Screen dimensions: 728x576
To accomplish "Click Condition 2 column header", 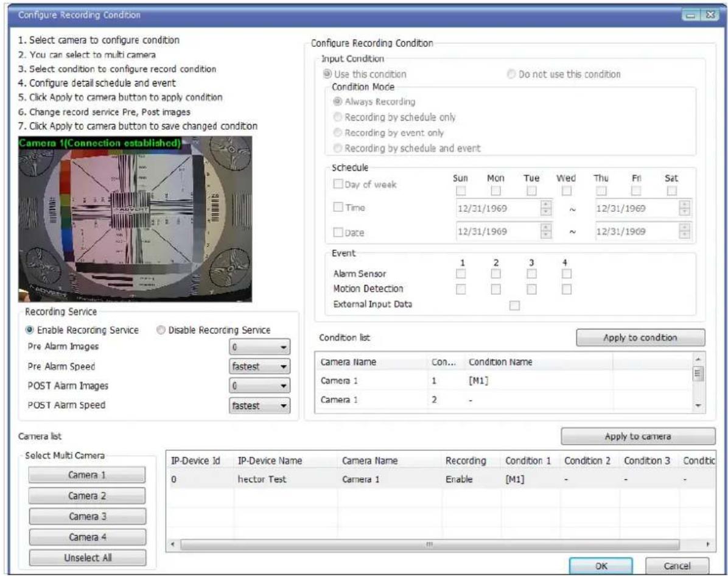I will point(590,461).
